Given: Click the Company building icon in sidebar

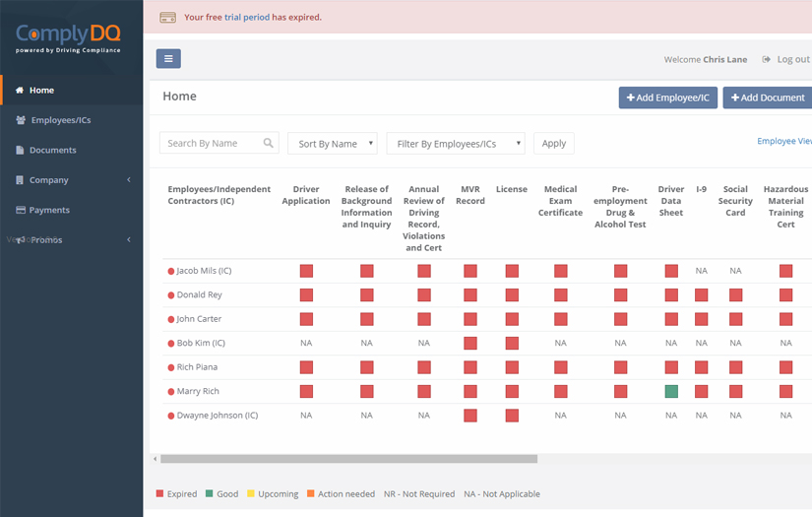Looking at the screenshot, I should pos(20,180).
